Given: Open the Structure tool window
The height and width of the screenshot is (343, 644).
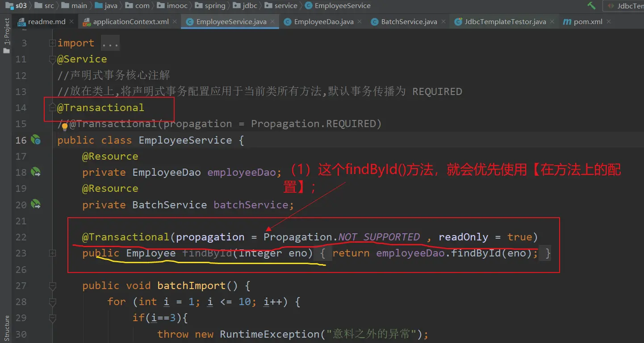Looking at the screenshot, I should (x=6, y=328).
